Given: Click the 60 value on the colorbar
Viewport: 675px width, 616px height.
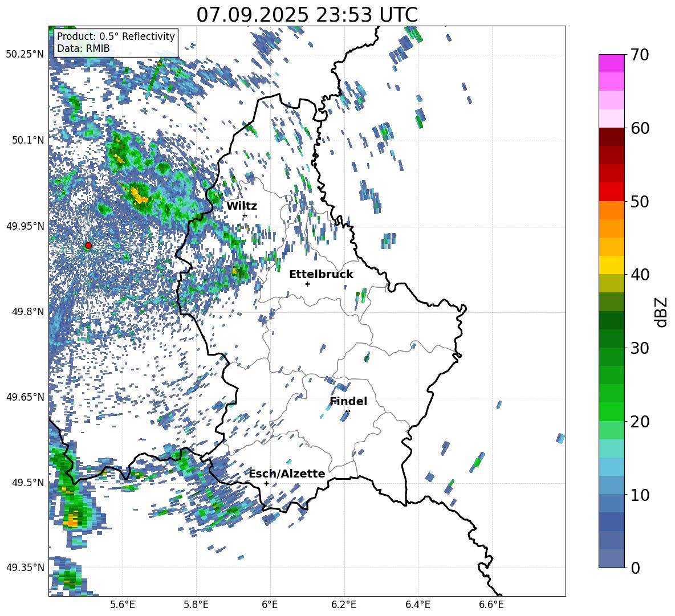Looking at the screenshot, I should coord(639,128).
